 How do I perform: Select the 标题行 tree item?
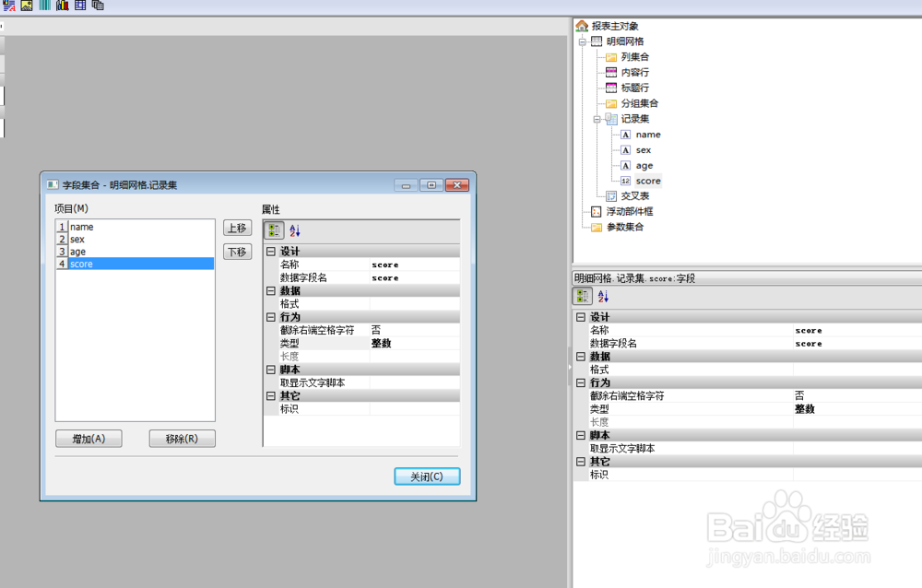(x=633, y=88)
